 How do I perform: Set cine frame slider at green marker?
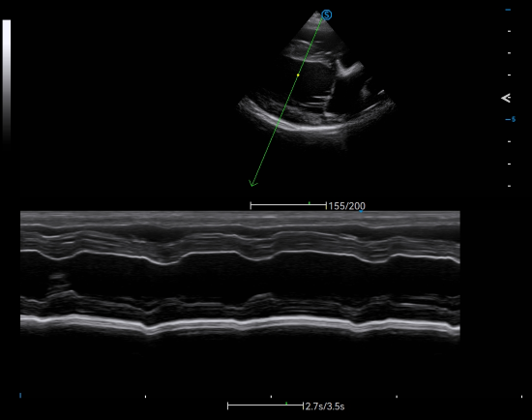[x=310, y=203]
